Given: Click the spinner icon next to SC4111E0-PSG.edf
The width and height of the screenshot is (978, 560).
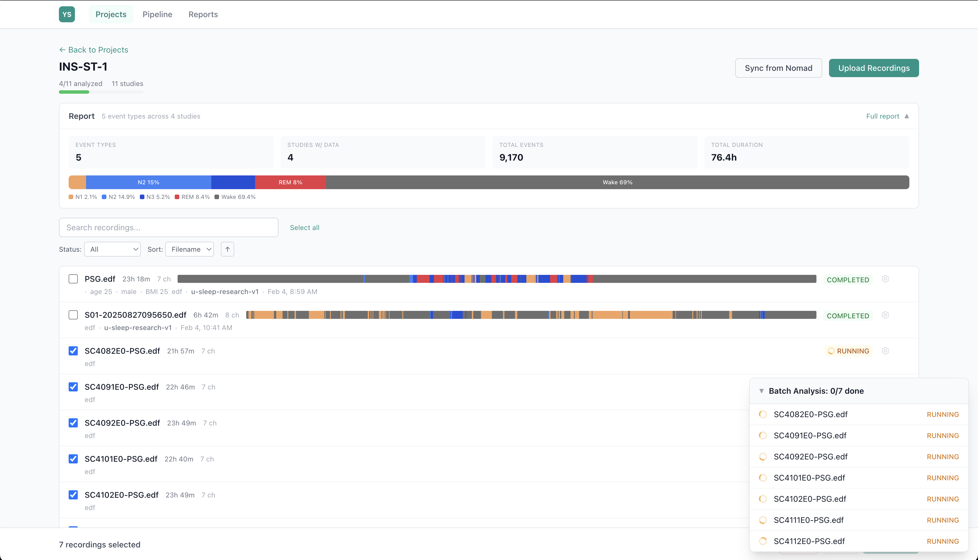Looking at the screenshot, I should coord(763,520).
